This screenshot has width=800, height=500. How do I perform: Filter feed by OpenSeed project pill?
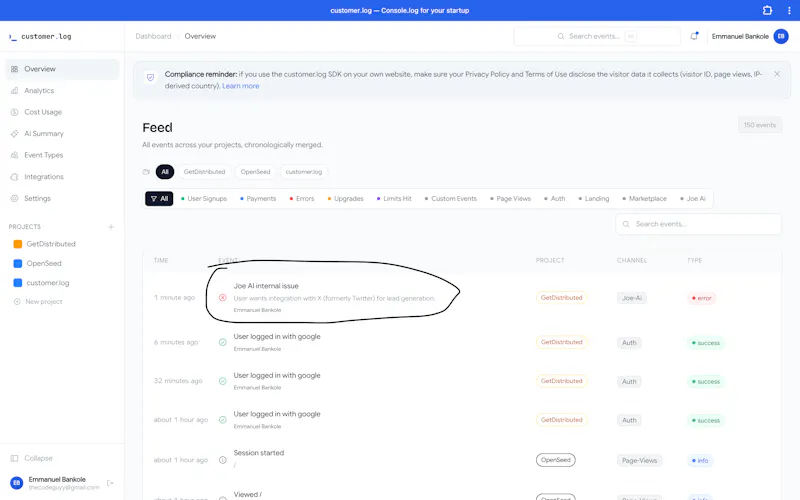255,172
